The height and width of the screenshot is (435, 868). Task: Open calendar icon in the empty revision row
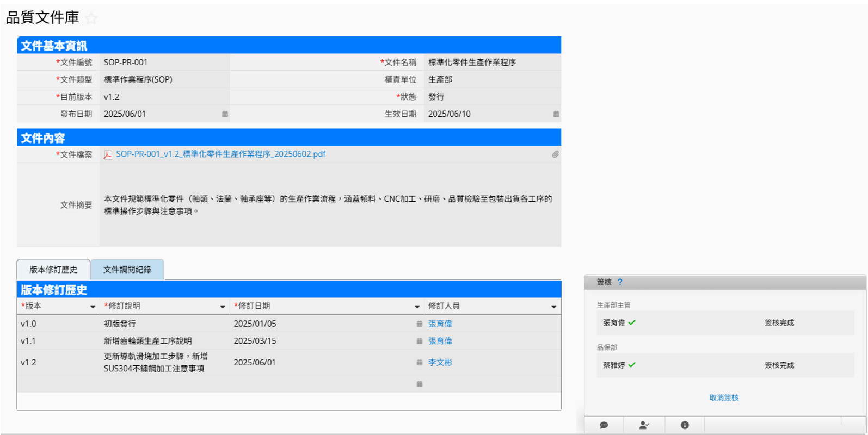pos(419,384)
